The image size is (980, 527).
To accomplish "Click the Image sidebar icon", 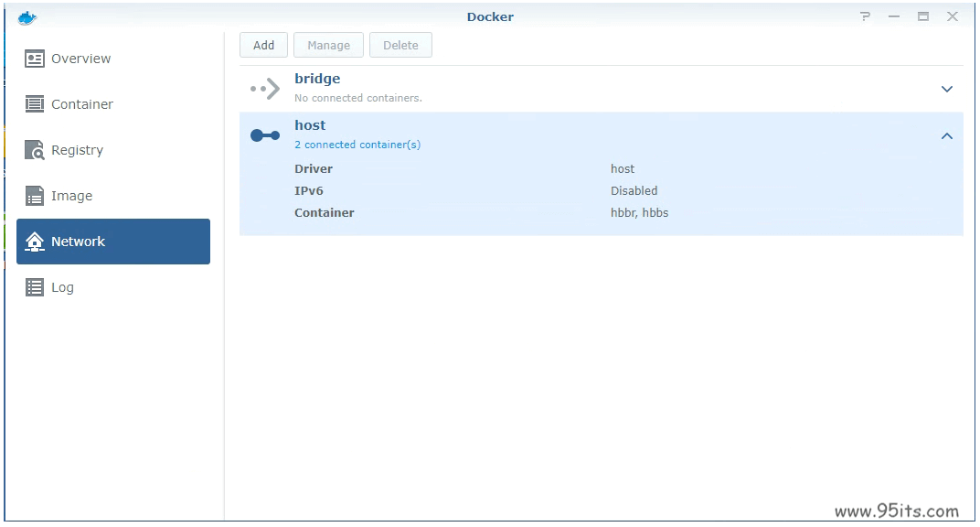I will click(35, 196).
